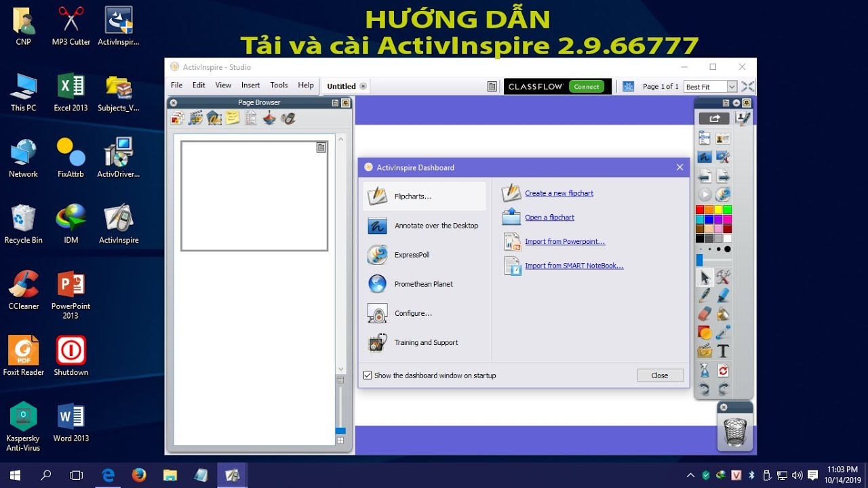
Task: Click Open a flipchart link
Action: click(x=549, y=218)
